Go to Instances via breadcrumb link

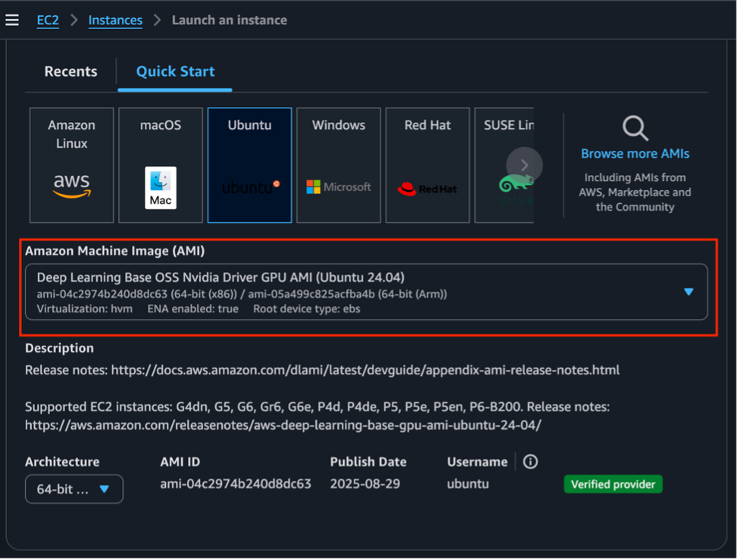[115, 20]
